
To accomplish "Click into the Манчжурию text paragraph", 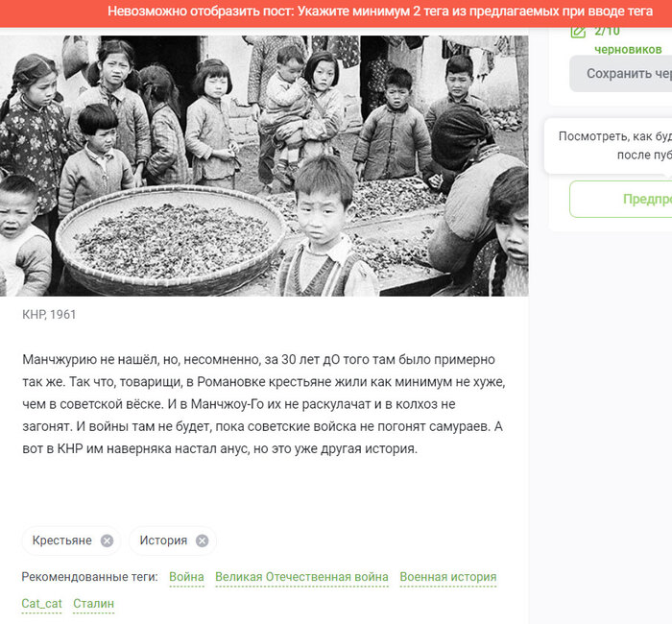I will click(264, 404).
